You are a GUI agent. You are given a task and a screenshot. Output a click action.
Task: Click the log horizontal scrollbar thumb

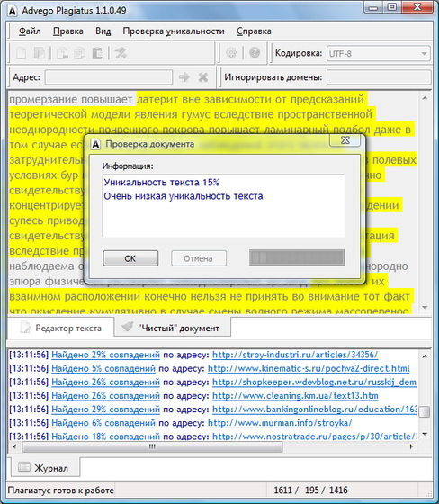[x=152, y=446]
